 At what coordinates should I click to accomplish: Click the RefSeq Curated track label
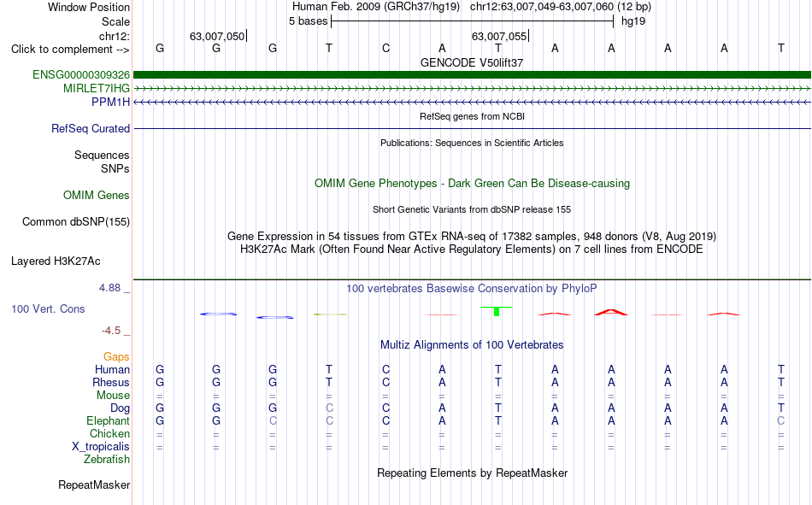coord(91,128)
